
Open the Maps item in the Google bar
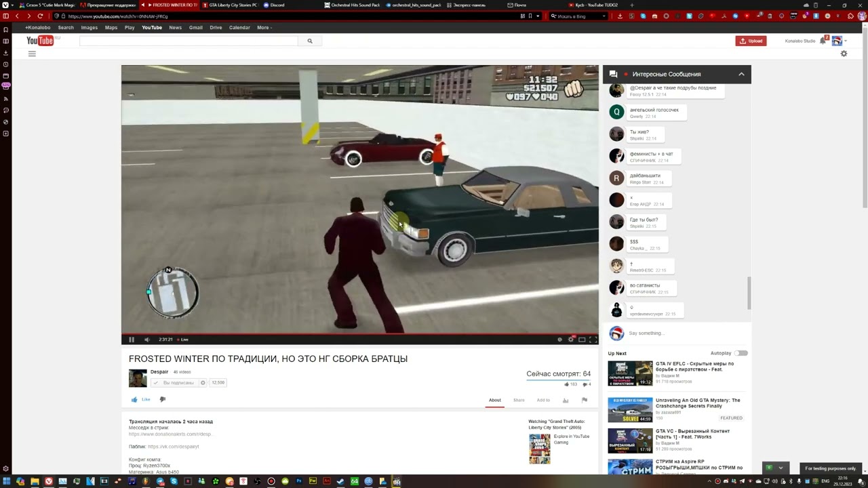[x=111, y=28]
